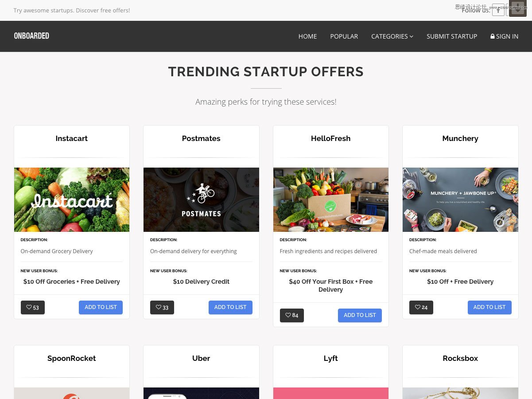Click the lock icon beside Sign In
The height and width of the screenshot is (399, 532).
pos(493,36)
